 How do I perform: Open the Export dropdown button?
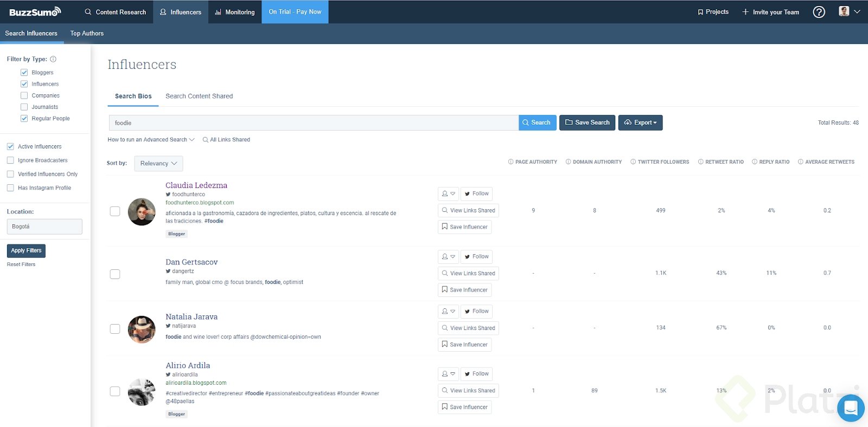[640, 122]
